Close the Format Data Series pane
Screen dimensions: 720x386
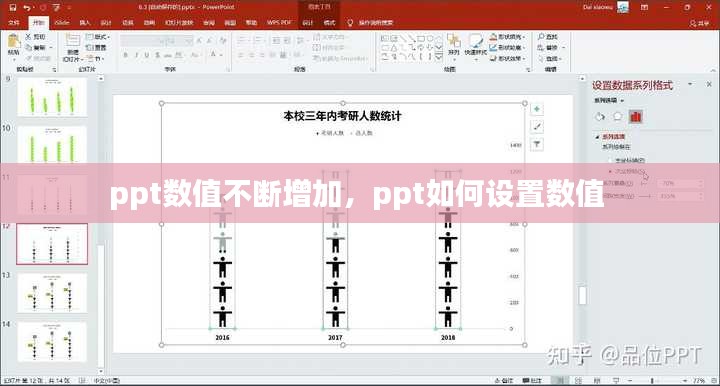tap(709, 84)
